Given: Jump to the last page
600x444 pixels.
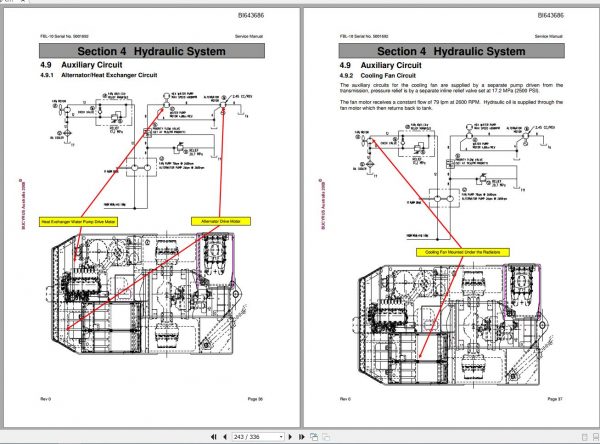Looking at the screenshot, I should (x=302, y=437).
